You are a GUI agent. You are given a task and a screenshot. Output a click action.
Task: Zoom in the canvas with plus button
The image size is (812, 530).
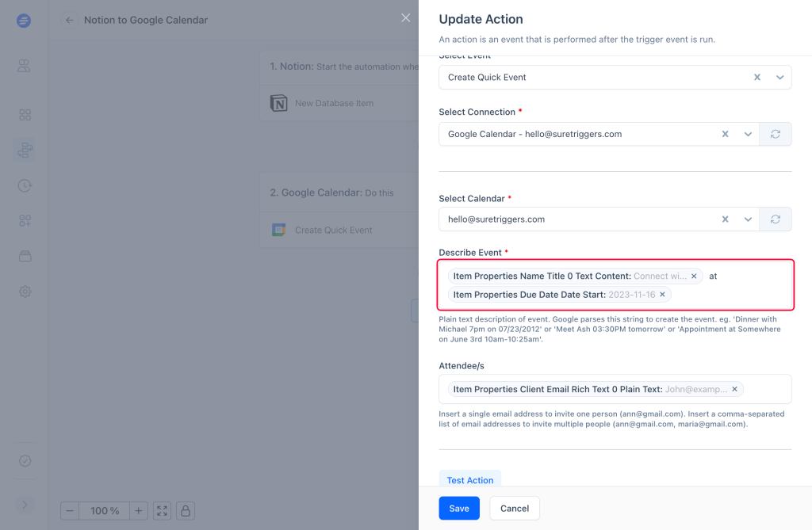pyautogui.click(x=139, y=511)
